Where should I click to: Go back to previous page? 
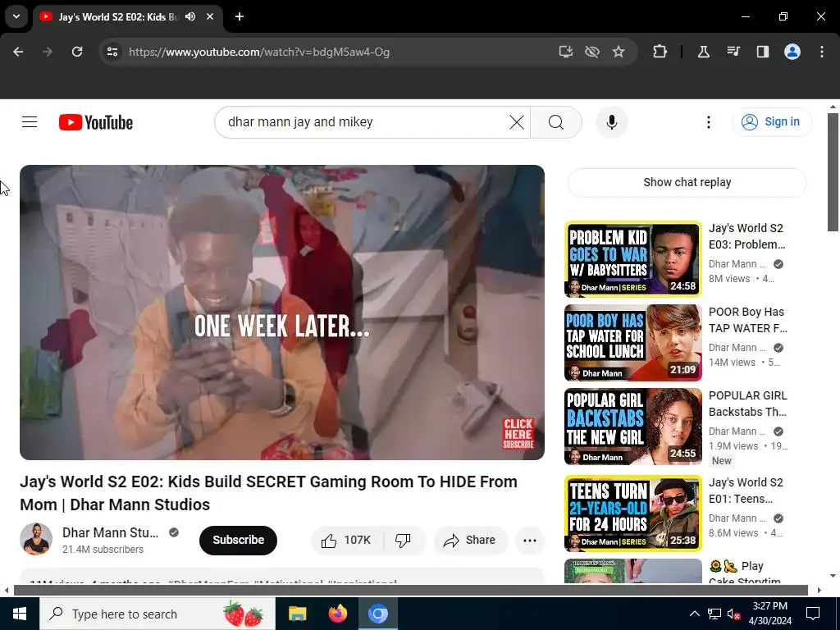pos(18,52)
